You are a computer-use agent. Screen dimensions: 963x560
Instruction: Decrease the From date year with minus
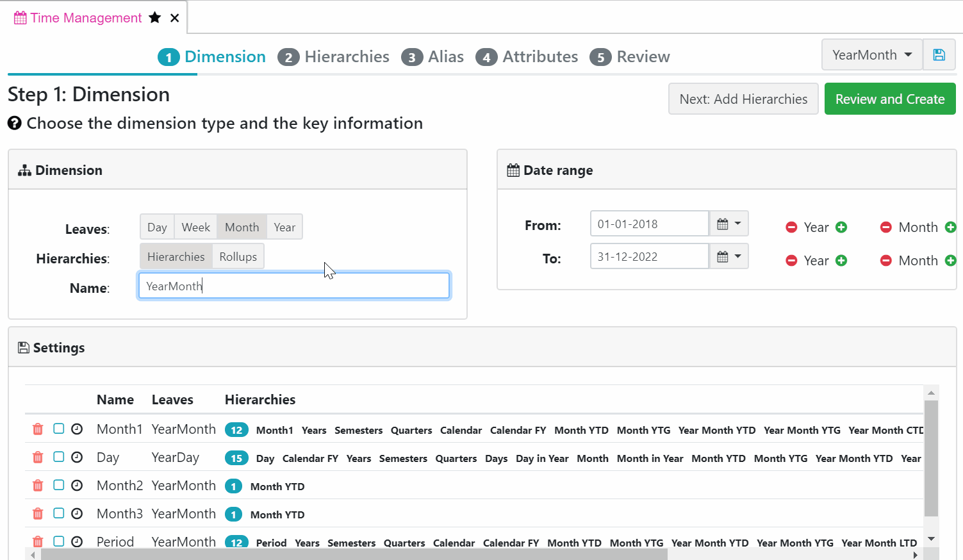coord(791,227)
